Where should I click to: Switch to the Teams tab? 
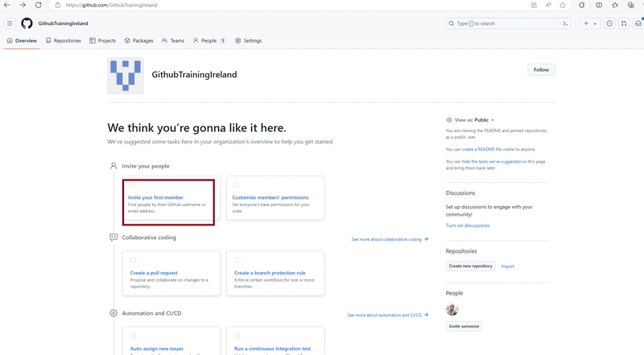click(173, 41)
